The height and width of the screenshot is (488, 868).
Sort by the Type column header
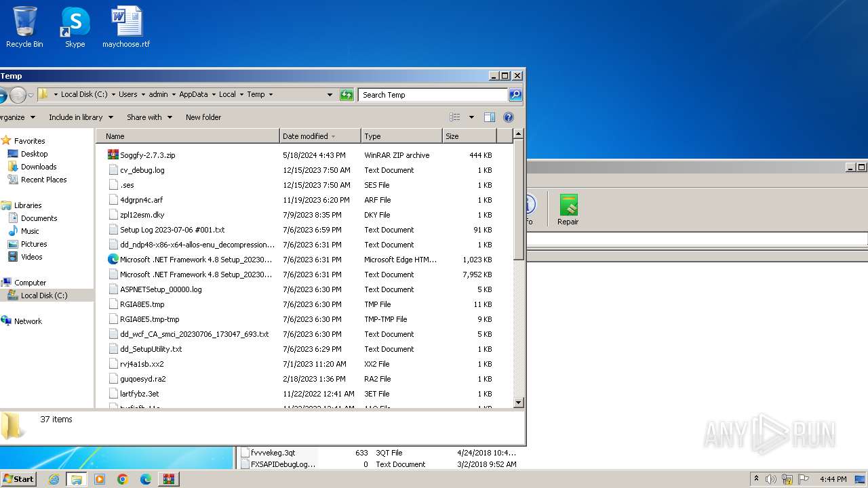click(x=401, y=136)
